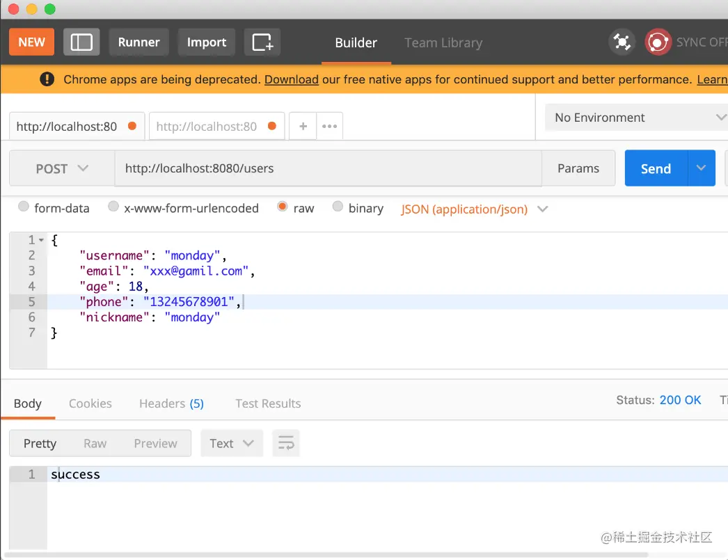Screen dimensions: 728x560
Task: Open new window icon button
Action: [x=262, y=42]
